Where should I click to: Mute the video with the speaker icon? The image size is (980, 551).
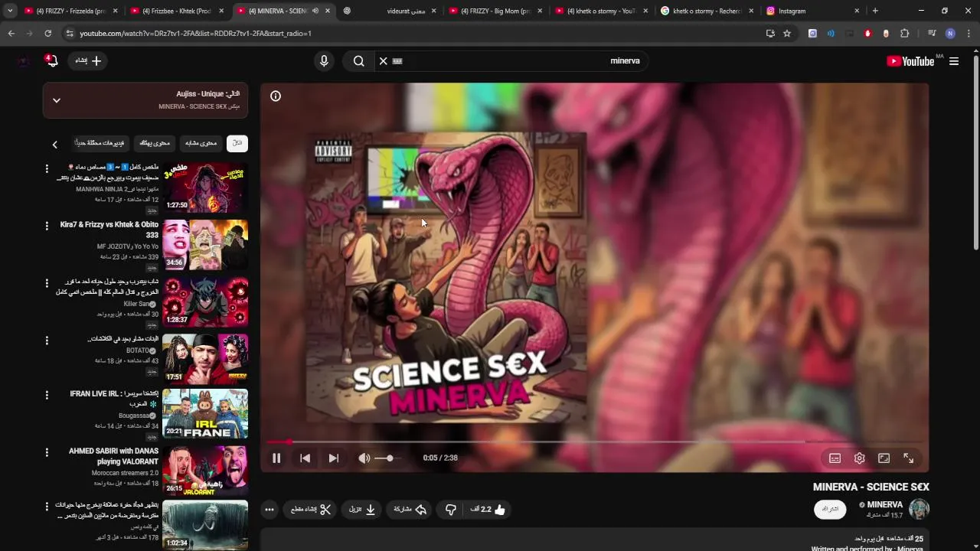click(x=364, y=458)
